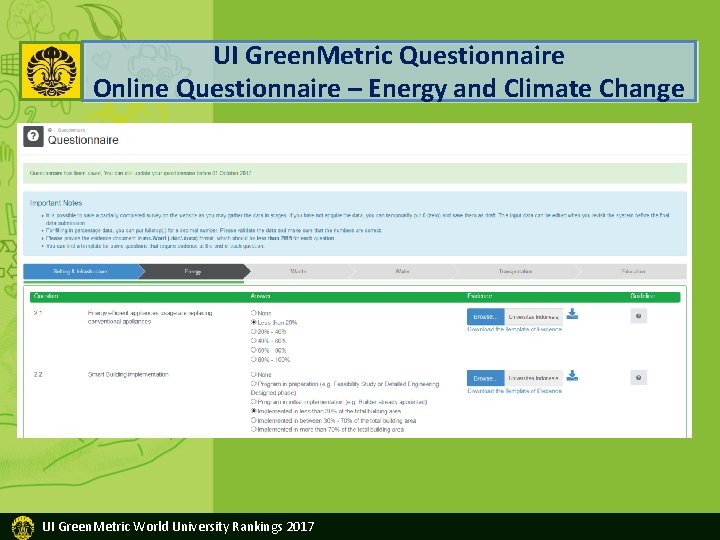Click Browse button for question 2.1 evidence
720x540 pixels.
tap(485, 317)
